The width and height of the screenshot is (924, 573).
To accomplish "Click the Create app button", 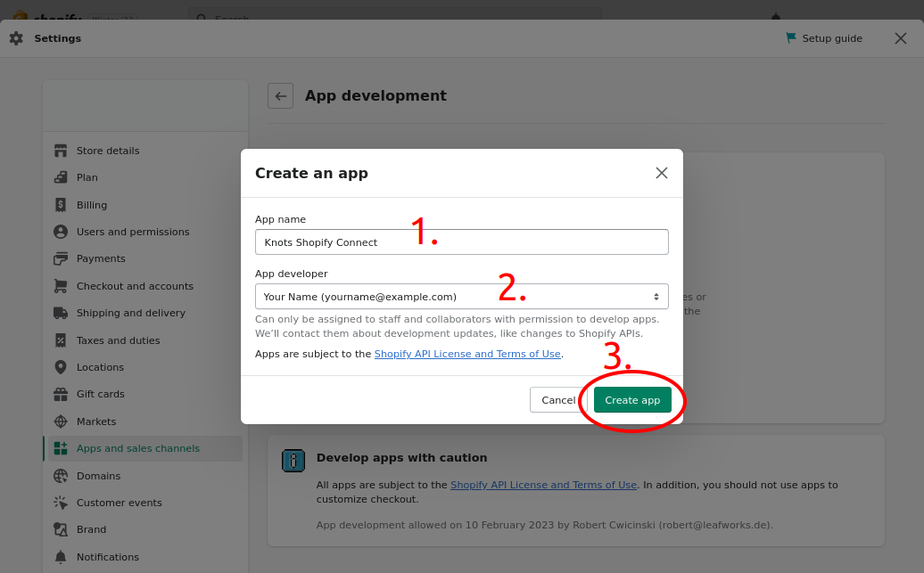I will 632,400.
